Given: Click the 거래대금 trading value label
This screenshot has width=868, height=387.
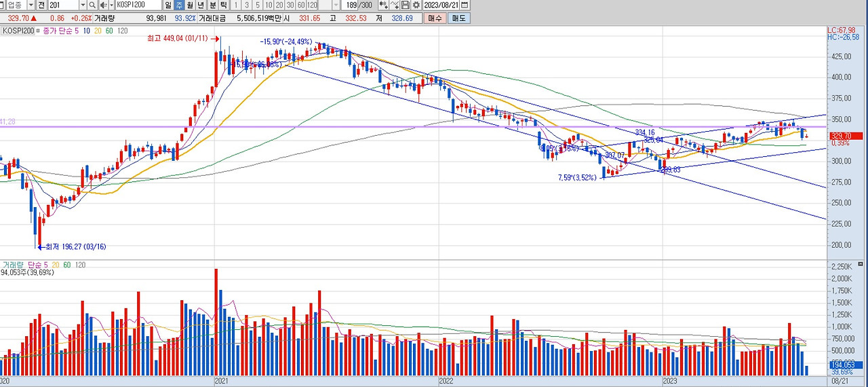Looking at the screenshot, I should 212,18.
